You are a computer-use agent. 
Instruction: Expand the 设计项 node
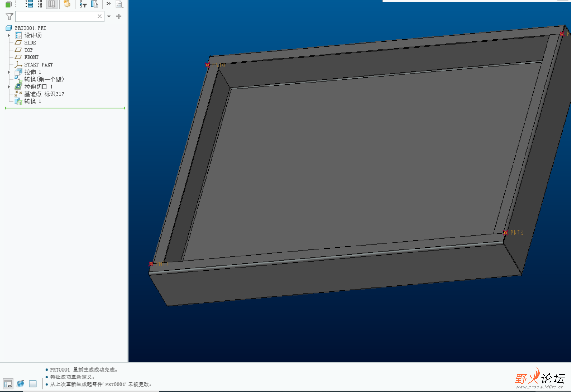click(x=9, y=35)
